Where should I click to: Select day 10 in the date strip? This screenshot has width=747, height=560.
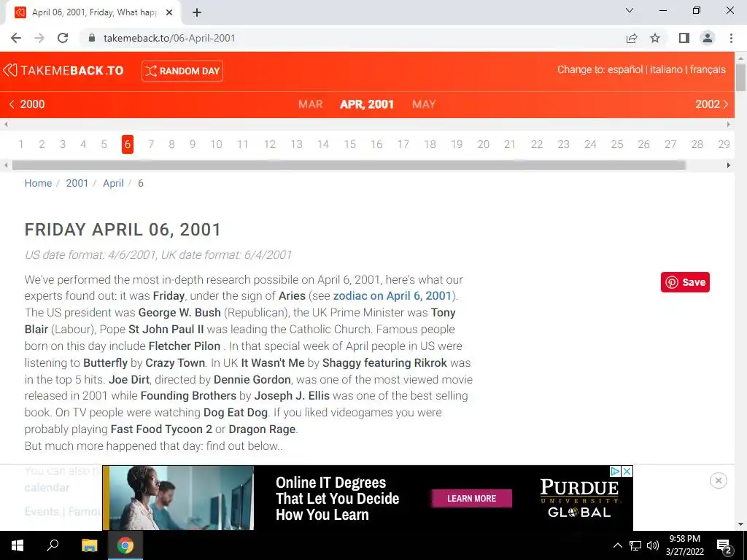point(216,144)
